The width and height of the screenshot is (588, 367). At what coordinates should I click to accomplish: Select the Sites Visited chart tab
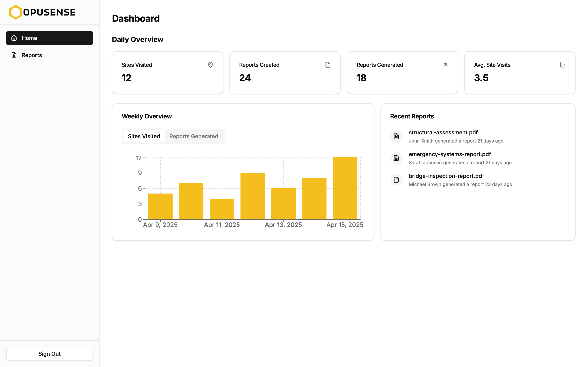click(144, 136)
